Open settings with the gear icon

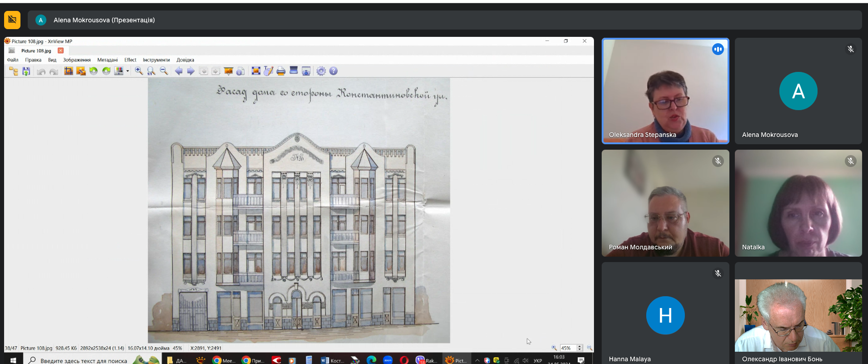[321, 71]
